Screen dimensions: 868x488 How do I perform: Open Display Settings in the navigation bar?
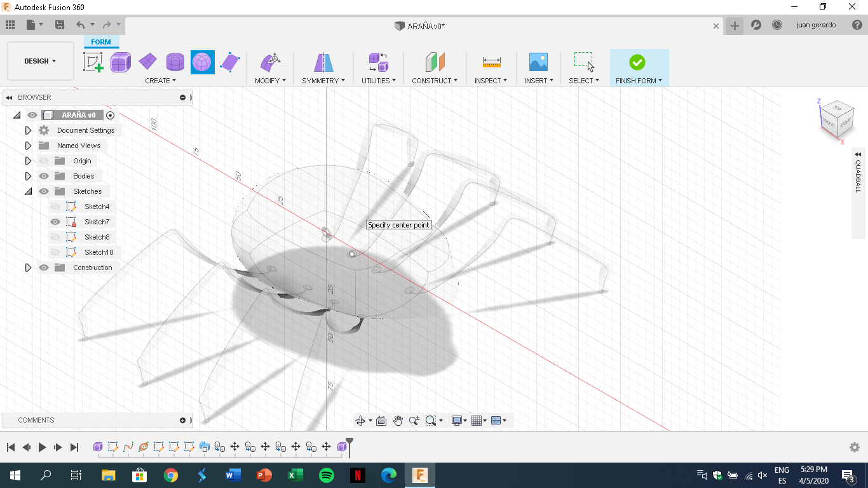pos(458,420)
